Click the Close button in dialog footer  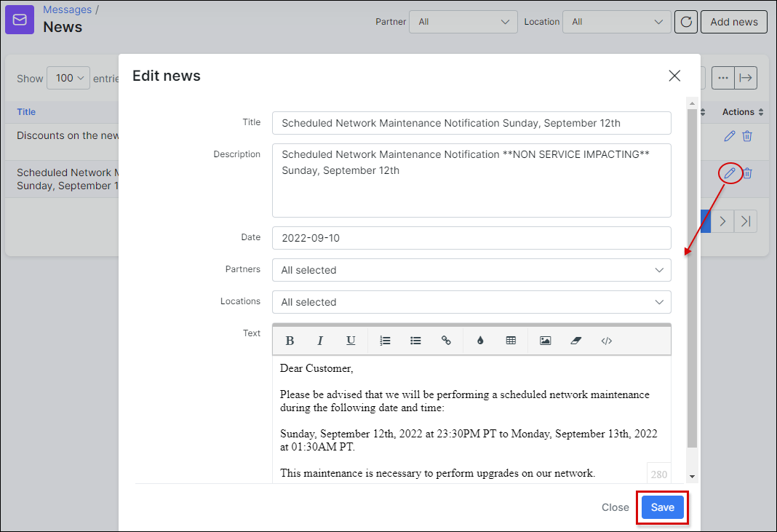[x=615, y=507]
